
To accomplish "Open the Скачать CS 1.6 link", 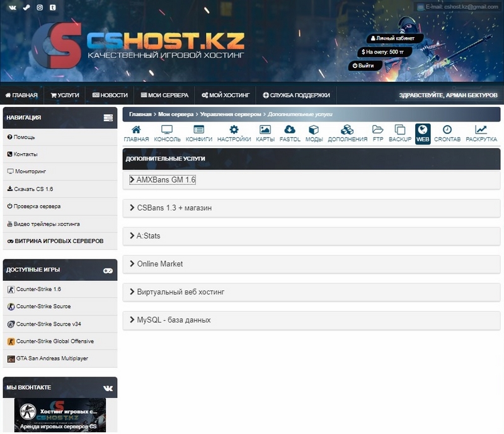I will [30, 189].
